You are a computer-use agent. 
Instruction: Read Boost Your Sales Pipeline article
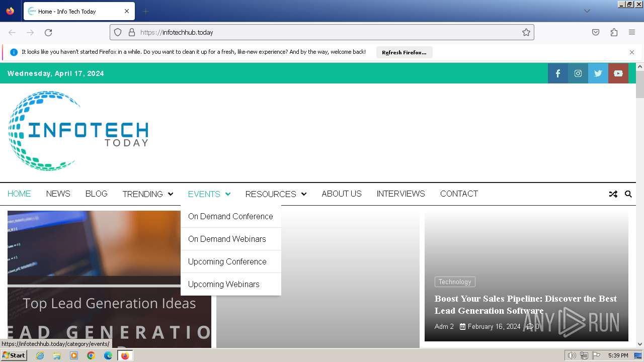click(x=526, y=305)
